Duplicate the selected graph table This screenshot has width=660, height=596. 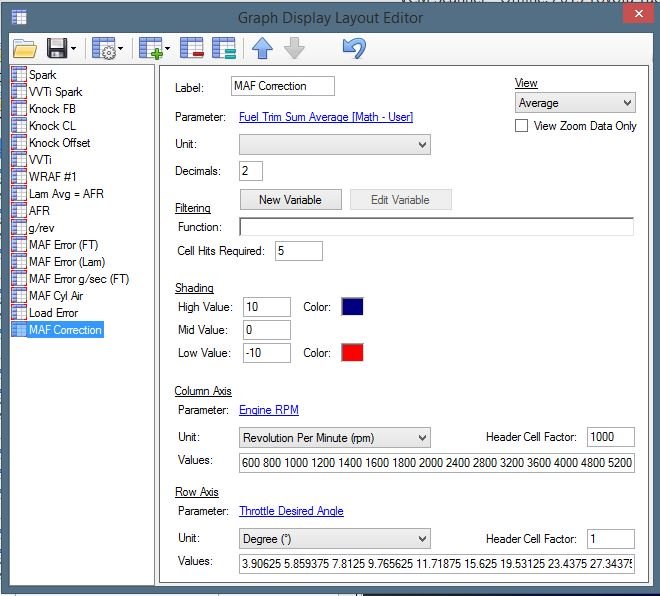coord(224,48)
